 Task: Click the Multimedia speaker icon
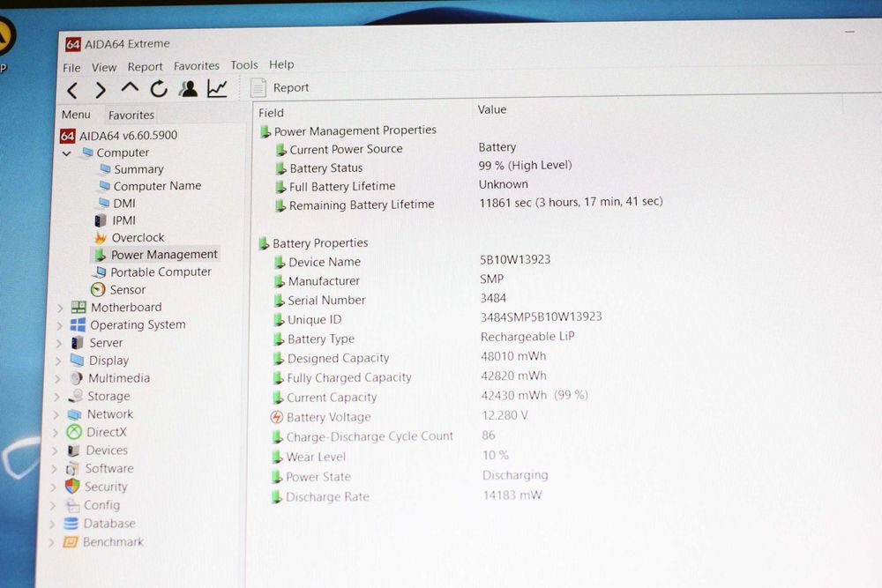point(77,378)
